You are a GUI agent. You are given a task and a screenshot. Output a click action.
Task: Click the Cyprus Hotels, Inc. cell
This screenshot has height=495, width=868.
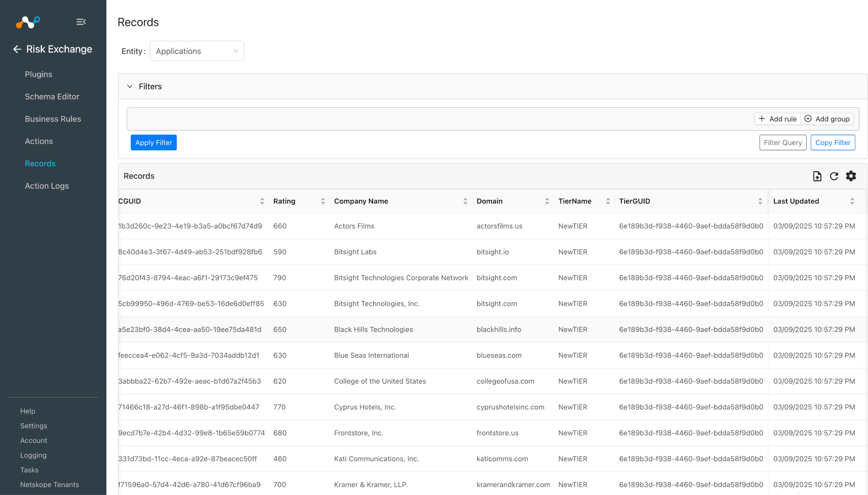click(365, 407)
